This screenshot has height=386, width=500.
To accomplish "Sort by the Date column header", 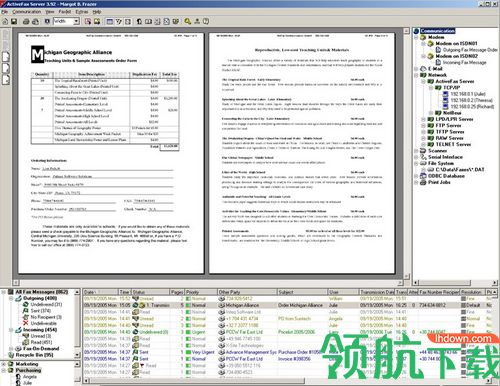I will click(x=101, y=292).
